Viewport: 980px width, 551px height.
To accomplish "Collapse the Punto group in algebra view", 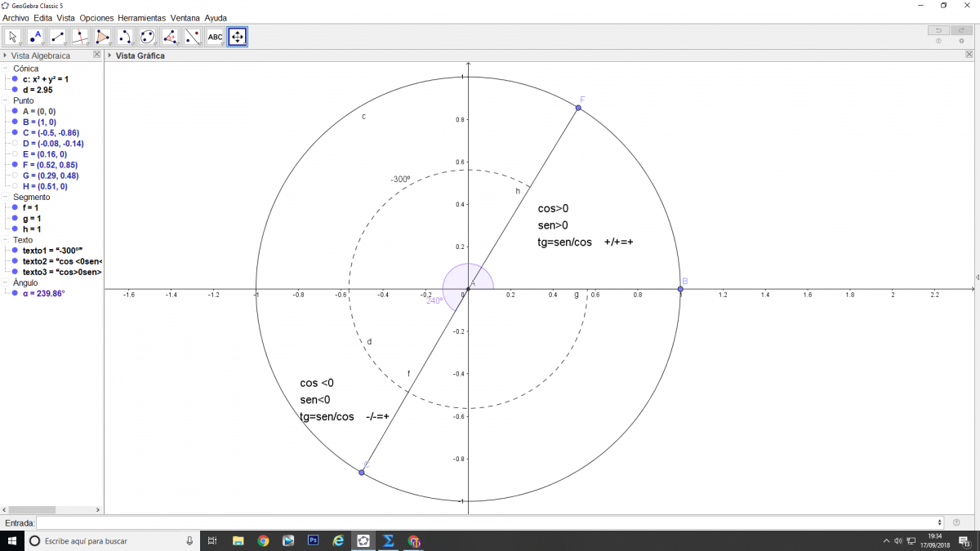I will [7, 100].
